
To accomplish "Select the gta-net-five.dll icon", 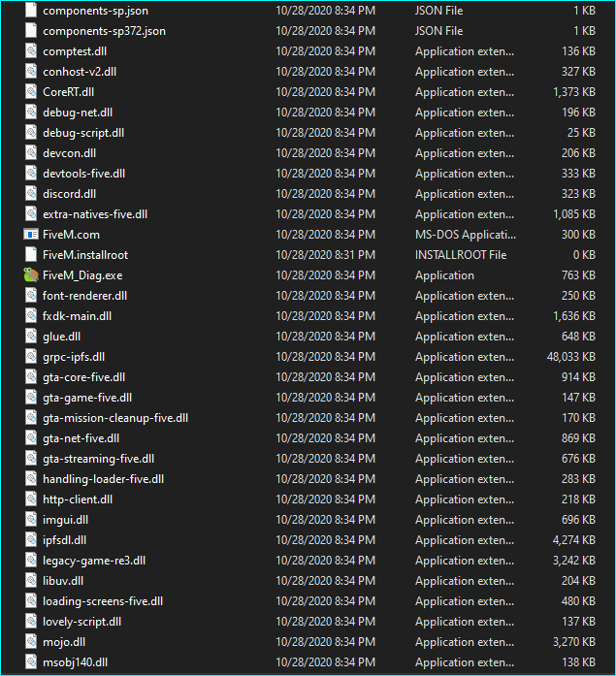I will coord(31,438).
